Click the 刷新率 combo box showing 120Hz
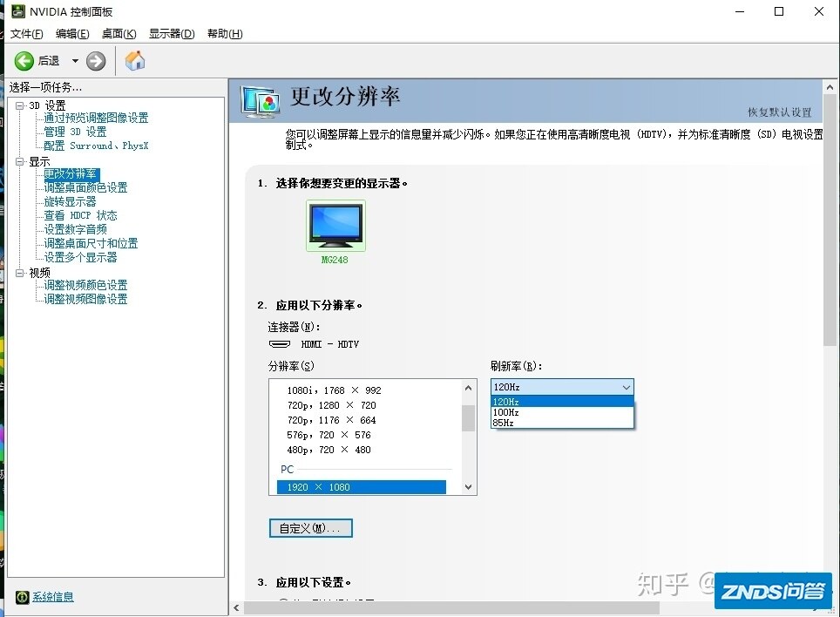This screenshot has width=840, height=617. [x=562, y=387]
